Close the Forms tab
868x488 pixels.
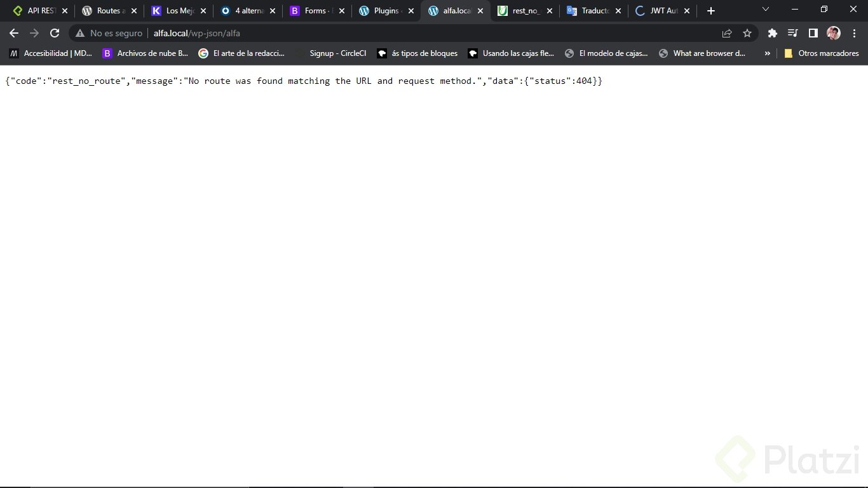[342, 11]
